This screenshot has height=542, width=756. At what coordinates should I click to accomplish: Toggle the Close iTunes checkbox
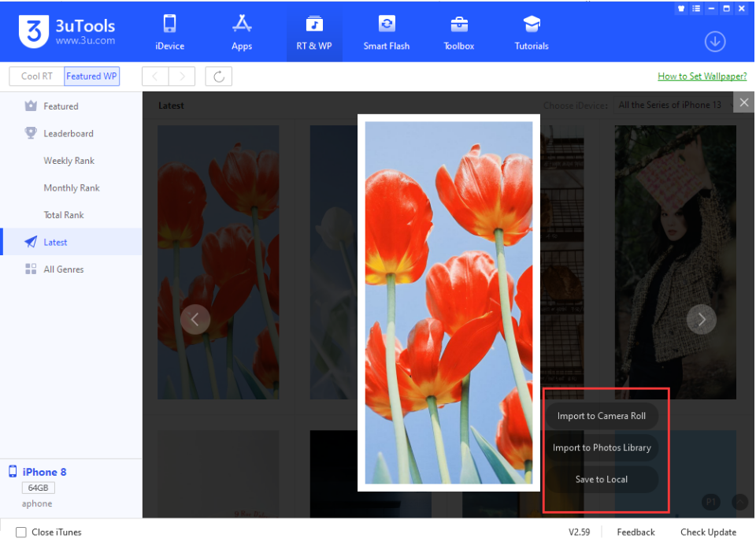tap(21, 532)
